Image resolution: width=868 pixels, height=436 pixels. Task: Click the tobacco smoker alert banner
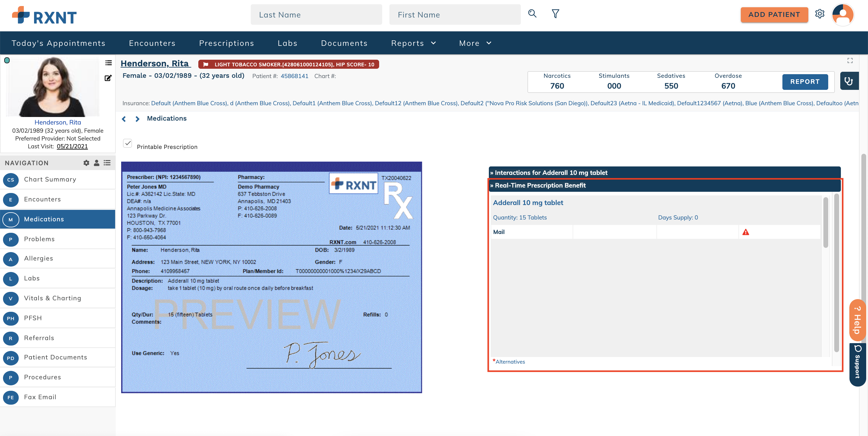288,65
